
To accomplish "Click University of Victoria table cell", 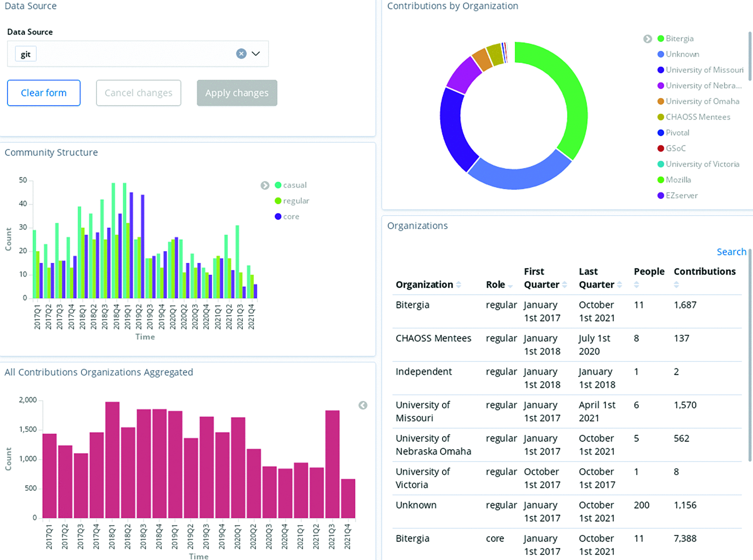I will (423, 478).
